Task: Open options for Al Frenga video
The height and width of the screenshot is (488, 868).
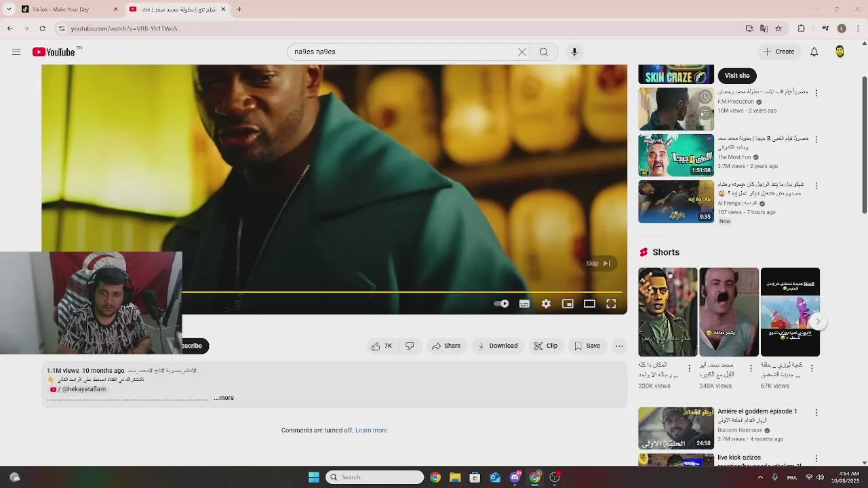Action: click(816, 186)
